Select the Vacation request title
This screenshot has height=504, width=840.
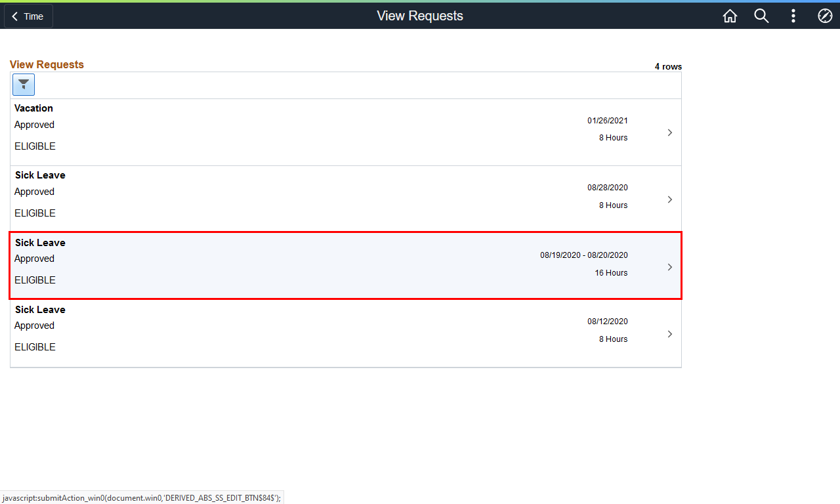[33, 108]
